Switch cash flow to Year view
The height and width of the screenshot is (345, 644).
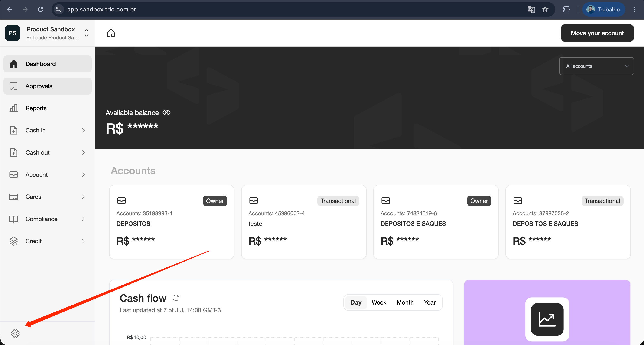coord(429,302)
